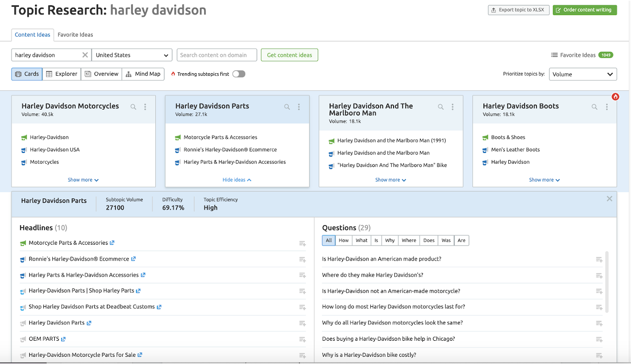Clear the harley davidson keyword field
Viewport: 631px width, 364px height.
[85, 55]
